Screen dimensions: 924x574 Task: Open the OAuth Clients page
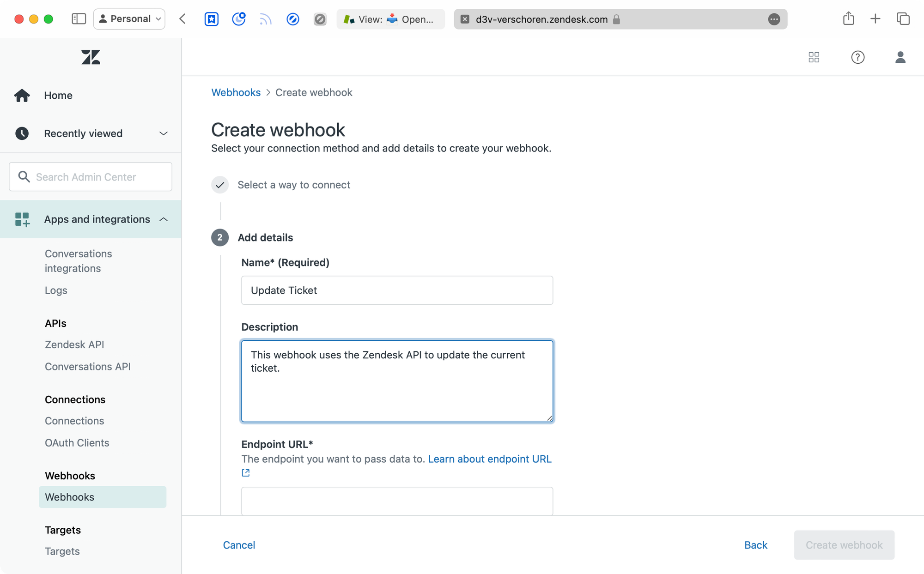coord(77,443)
